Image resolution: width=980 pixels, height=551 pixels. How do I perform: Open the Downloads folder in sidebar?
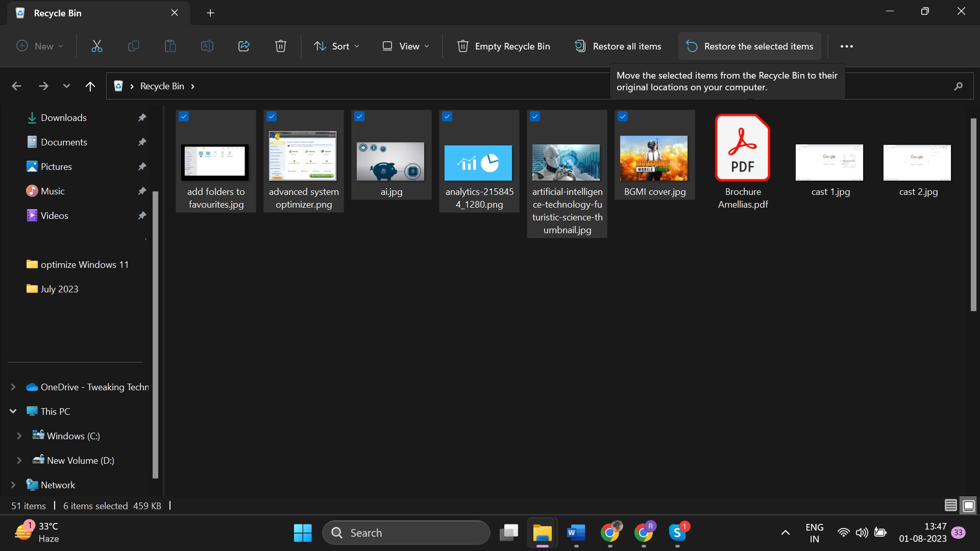click(64, 118)
